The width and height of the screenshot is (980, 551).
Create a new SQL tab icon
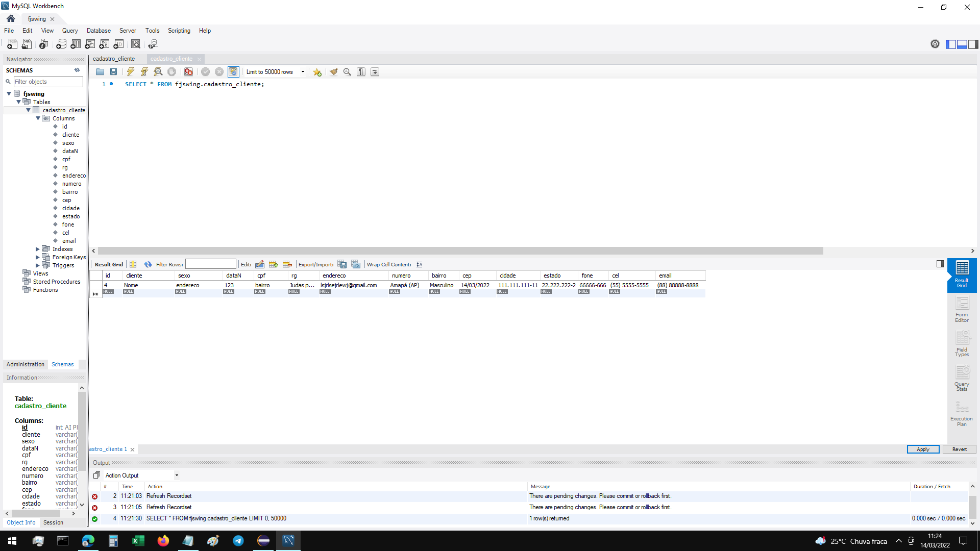pos(12,44)
